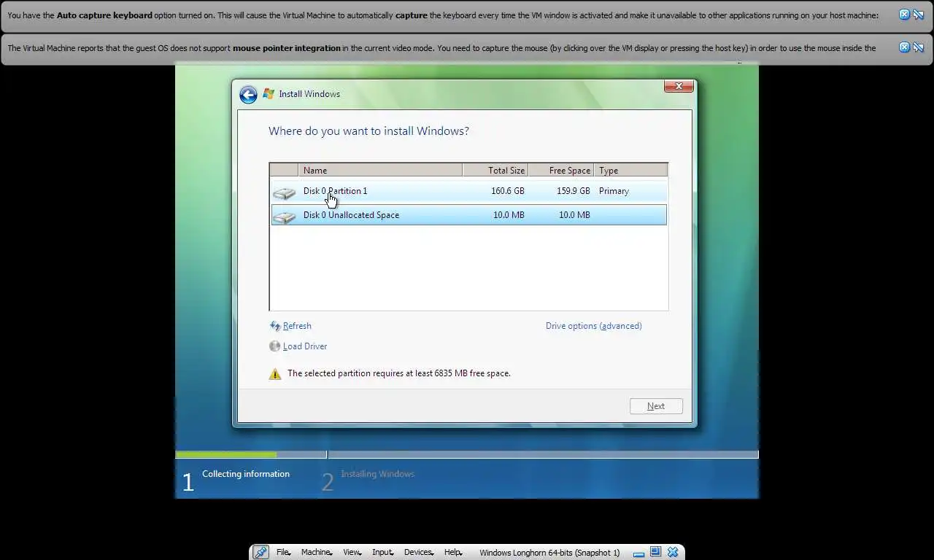Sort by the Total Size column header
934x560 pixels.
tap(495, 170)
